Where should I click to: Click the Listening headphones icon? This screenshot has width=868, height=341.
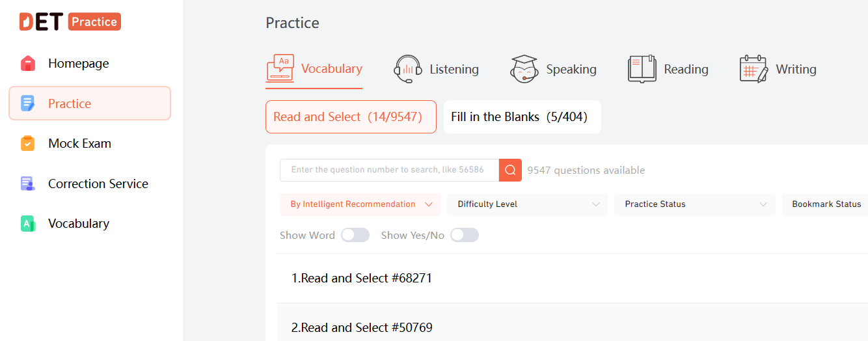408,69
